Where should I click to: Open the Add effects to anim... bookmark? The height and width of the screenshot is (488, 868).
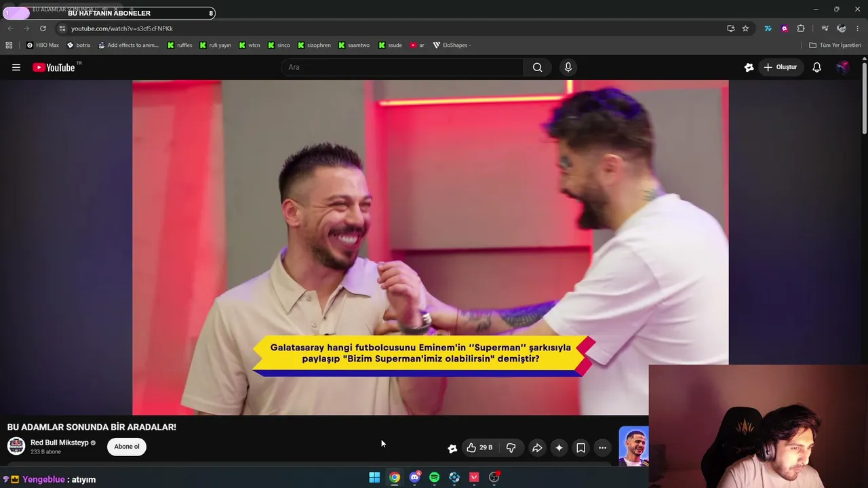tap(128, 45)
